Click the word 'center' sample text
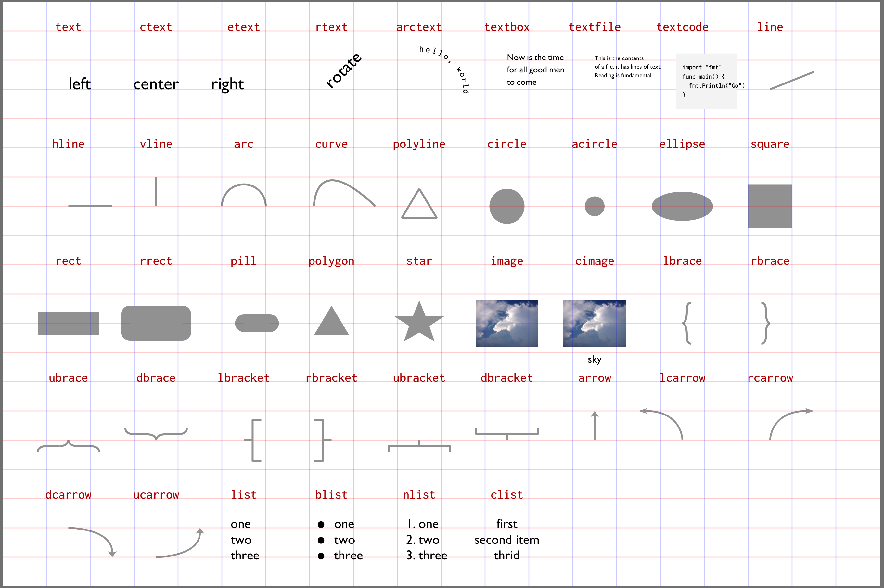The width and height of the screenshot is (884, 588). [156, 84]
